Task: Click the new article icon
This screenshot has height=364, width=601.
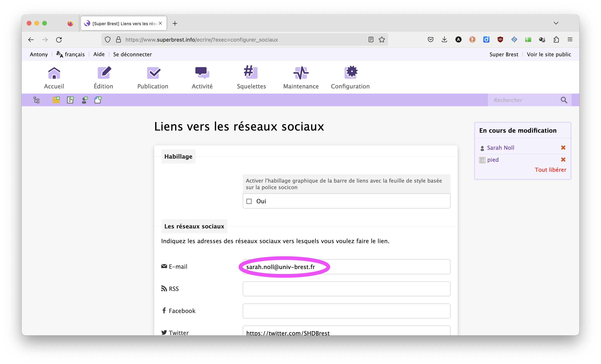Action: click(70, 100)
